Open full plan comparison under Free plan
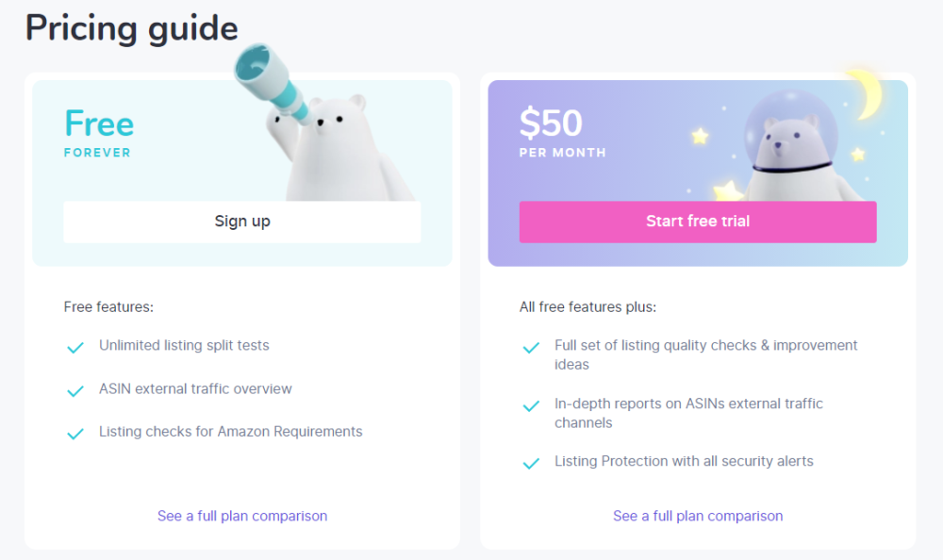 [242, 516]
